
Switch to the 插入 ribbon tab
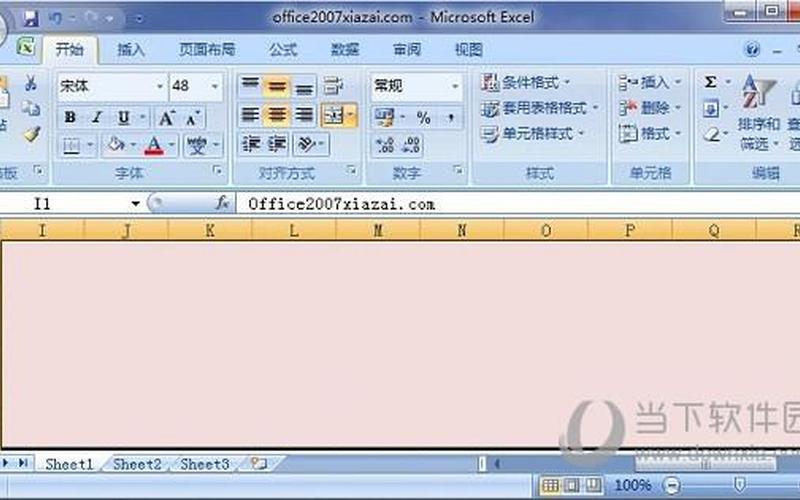click(131, 49)
